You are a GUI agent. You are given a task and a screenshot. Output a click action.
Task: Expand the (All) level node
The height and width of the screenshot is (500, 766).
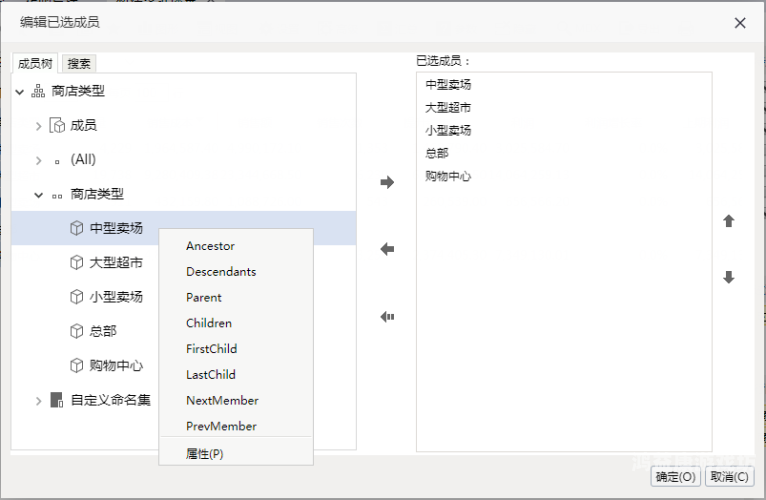pos(39,160)
